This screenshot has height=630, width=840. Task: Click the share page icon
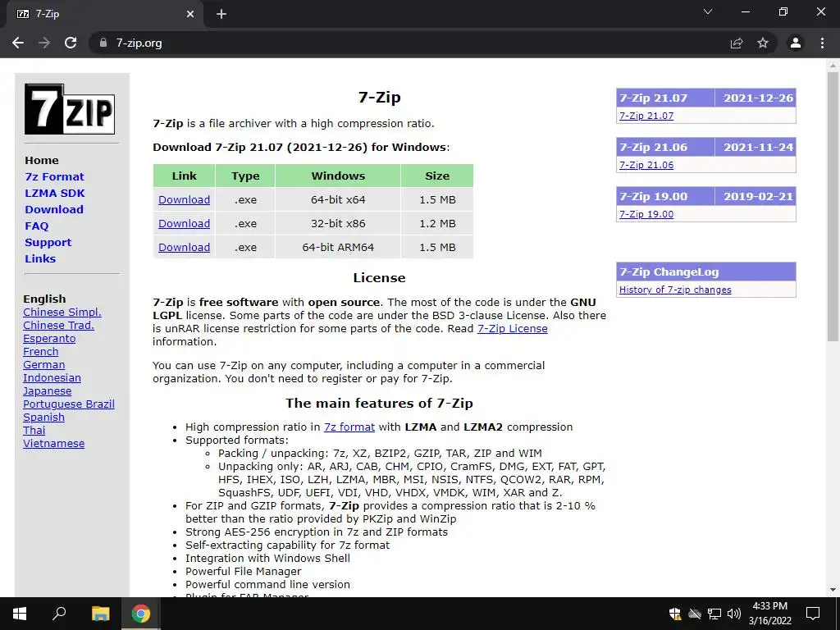click(x=737, y=43)
